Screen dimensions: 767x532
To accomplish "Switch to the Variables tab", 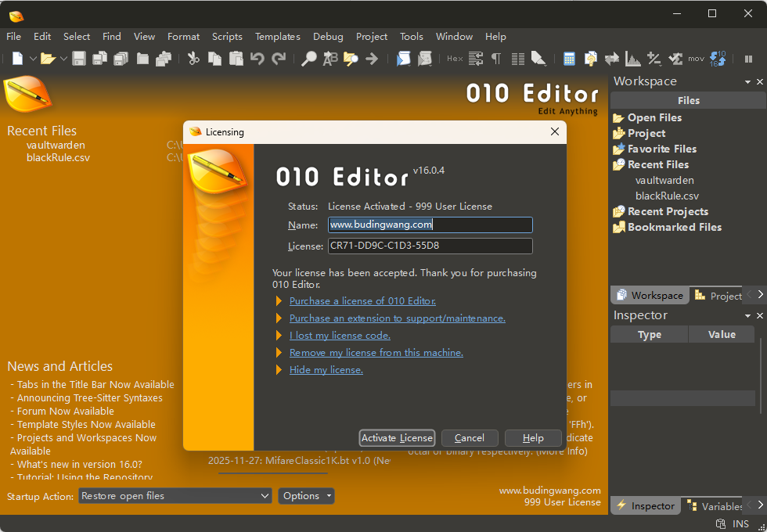I will (714, 506).
